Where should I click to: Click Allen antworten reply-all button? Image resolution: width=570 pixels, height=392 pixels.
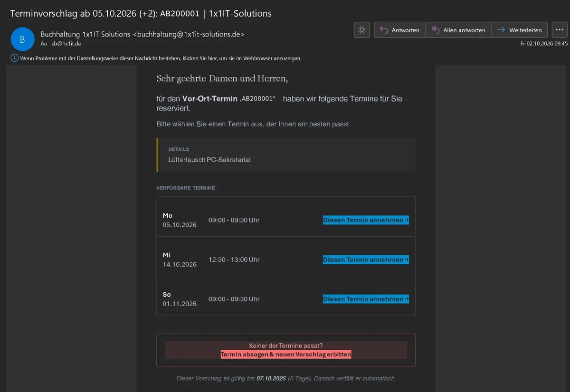[459, 30]
